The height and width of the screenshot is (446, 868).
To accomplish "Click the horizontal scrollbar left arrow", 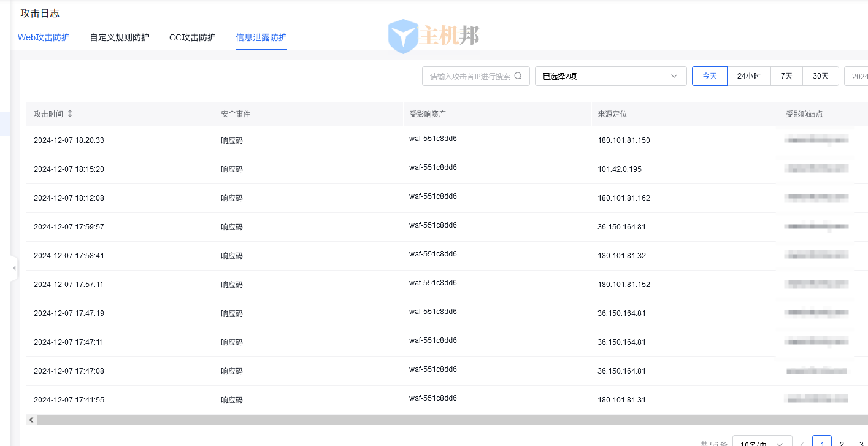I will tap(31, 420).
